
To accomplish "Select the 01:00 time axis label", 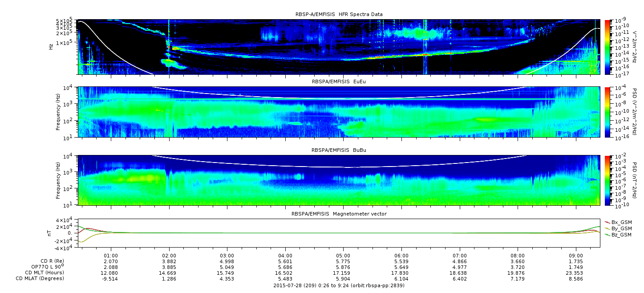I will 111,256.
